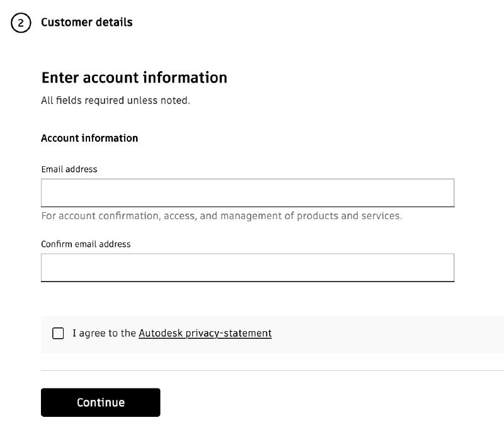Check the Autodesk privacy statement agreement box
Viewport: 504px width, 437px height.
click(57, 332)
